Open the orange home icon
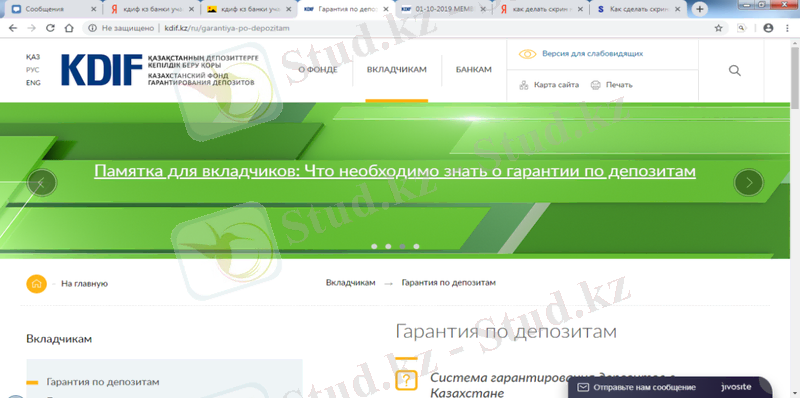The height and width of the screenshot is (398, 800). (x=36, y=284)
